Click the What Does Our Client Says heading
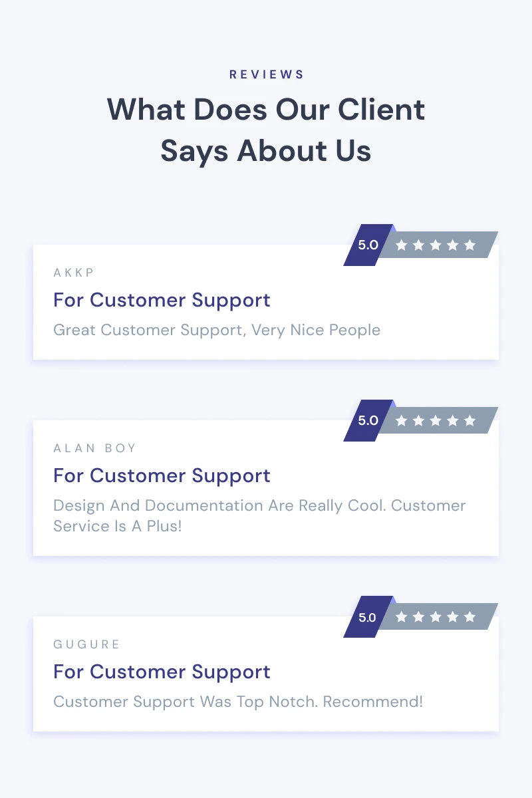 266,130
